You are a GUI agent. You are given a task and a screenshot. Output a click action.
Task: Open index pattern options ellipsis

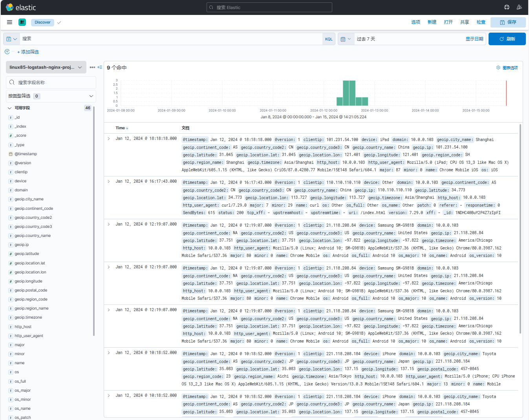tap(92, 67)
